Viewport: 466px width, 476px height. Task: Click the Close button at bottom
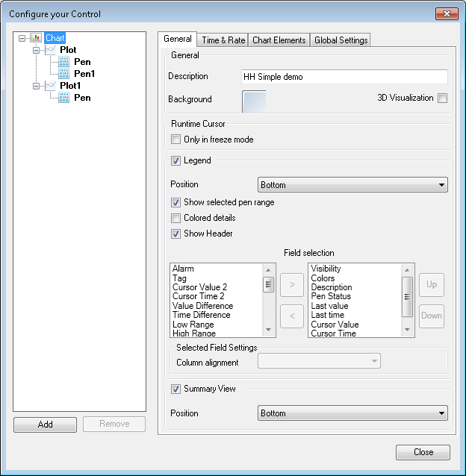(423, 452)
